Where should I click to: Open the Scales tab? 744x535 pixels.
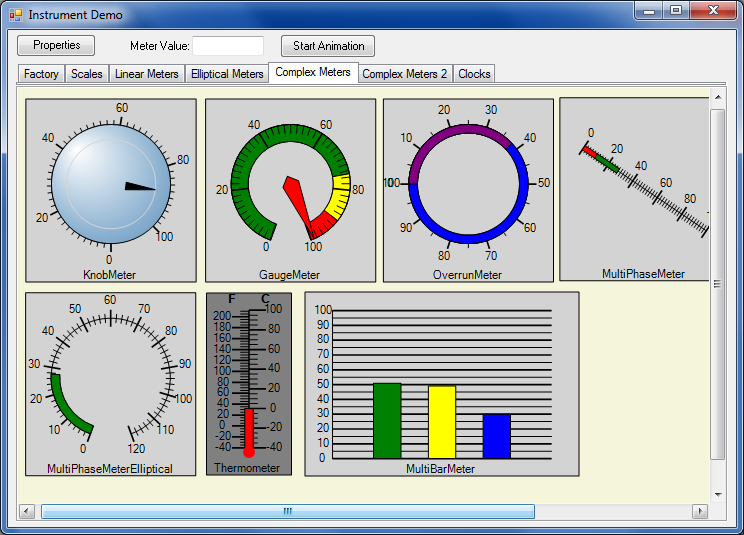87,74
